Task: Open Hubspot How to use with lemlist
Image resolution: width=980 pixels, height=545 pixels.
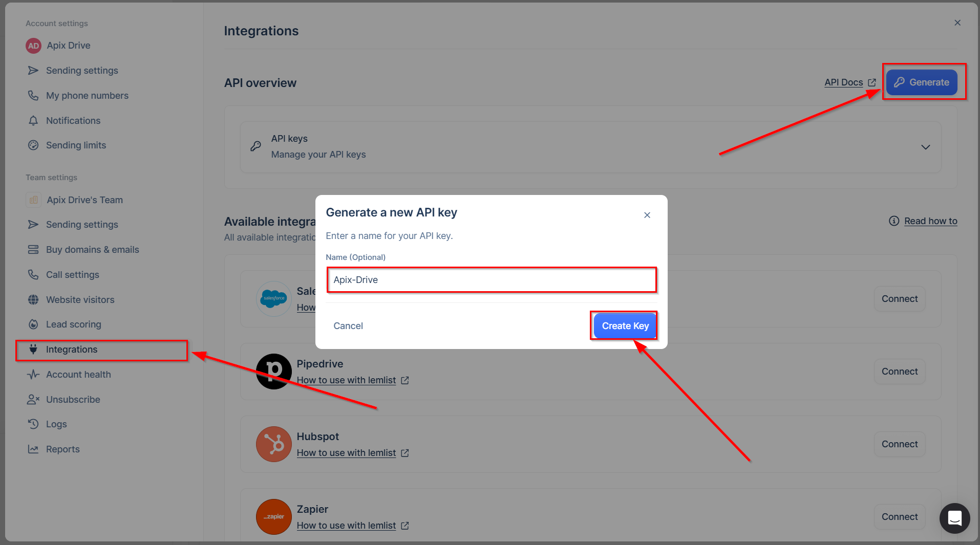Action: 346,453
